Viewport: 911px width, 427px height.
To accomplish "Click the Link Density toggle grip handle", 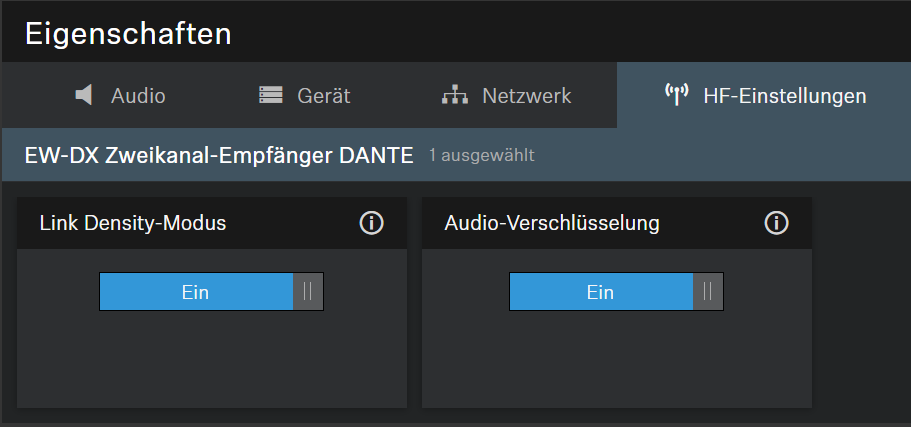I will coord(308,292).
